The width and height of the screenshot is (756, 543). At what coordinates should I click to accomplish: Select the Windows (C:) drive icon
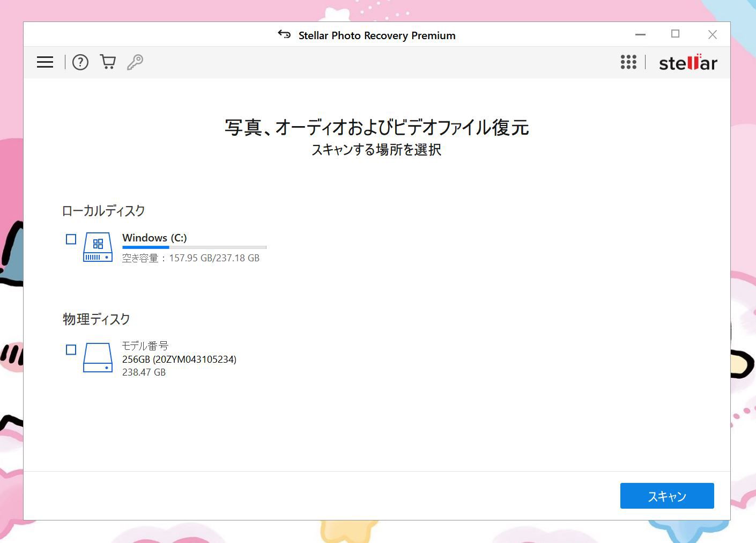point(98,247)
